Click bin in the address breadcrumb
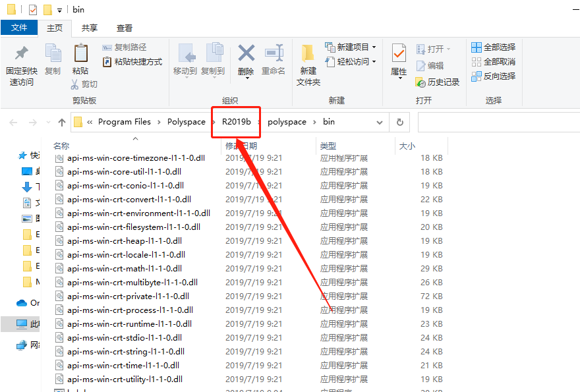The width and height of the screenshot is (580, 392). tap(328, 122)
